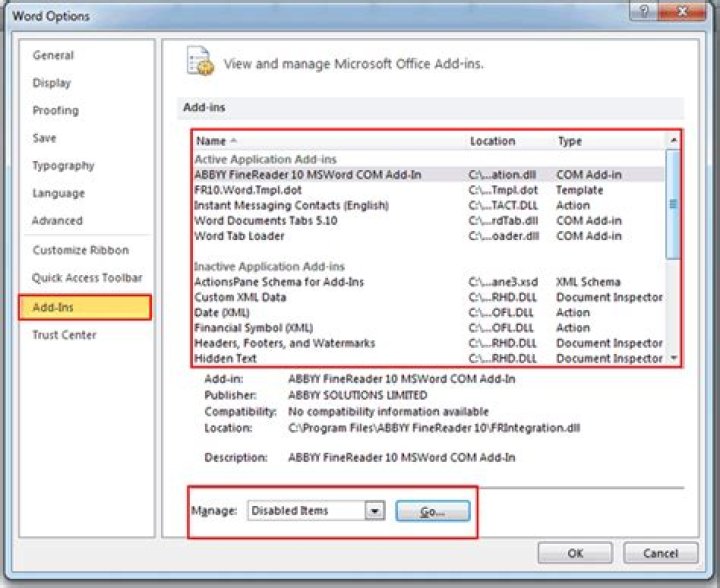Click the add-ins list scrollbar thumb
Viewport: 720px width, 588px height.
tap(673, 204)
